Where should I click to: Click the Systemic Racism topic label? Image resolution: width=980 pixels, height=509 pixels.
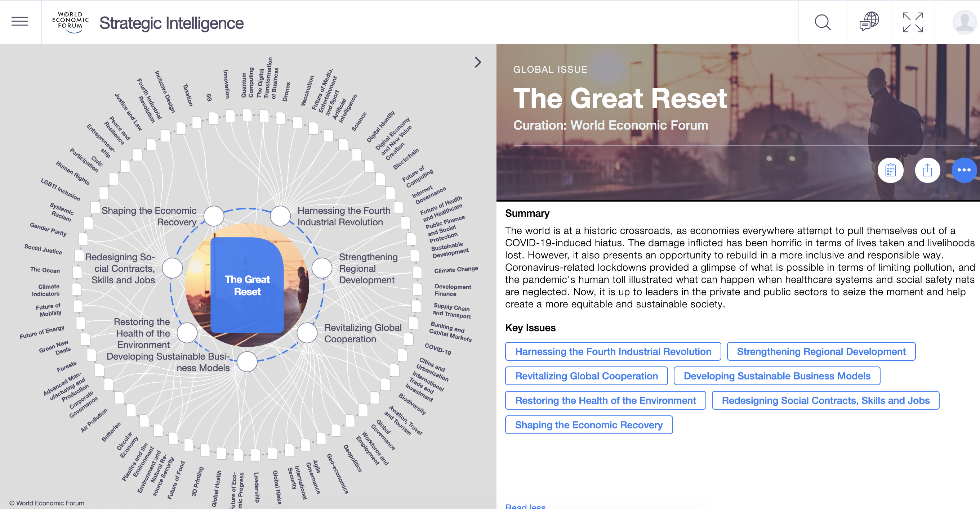[62, 212]
